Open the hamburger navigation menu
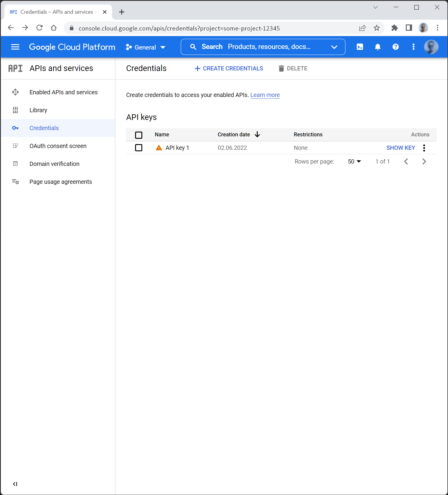Image resolution: width=448 pixels, height=495 pixels. coord(15,47)
